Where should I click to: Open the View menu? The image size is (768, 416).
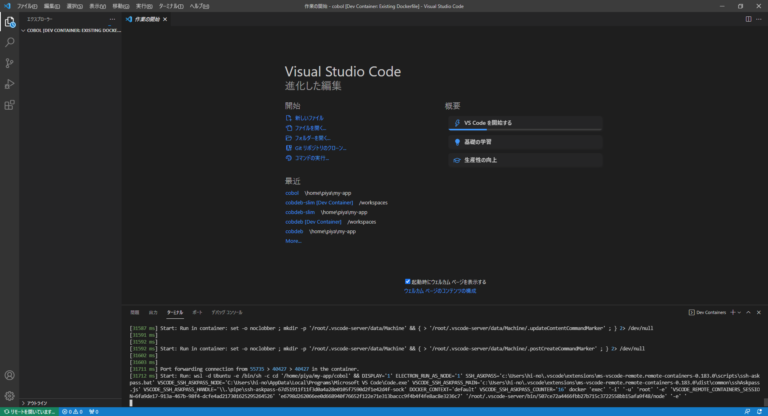coord(97,6)
